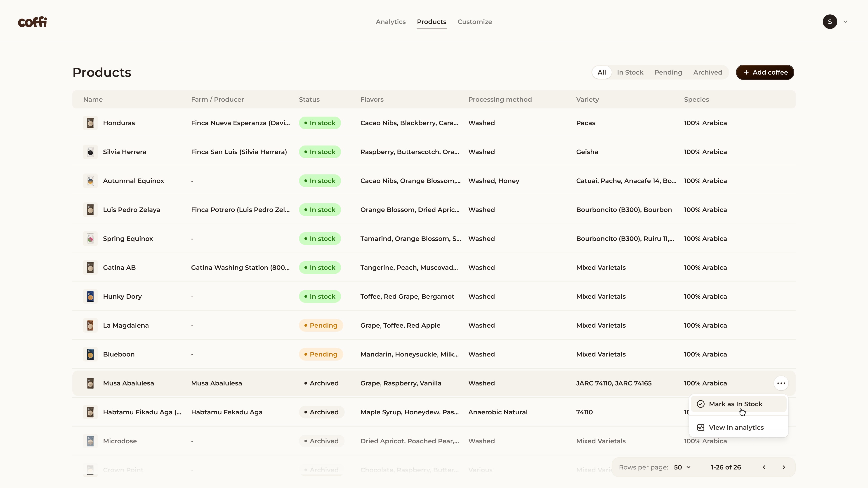Viewport: 868px width, 488px height.
Task: Filter products by In Stock
Action: (x=630, y=72)
